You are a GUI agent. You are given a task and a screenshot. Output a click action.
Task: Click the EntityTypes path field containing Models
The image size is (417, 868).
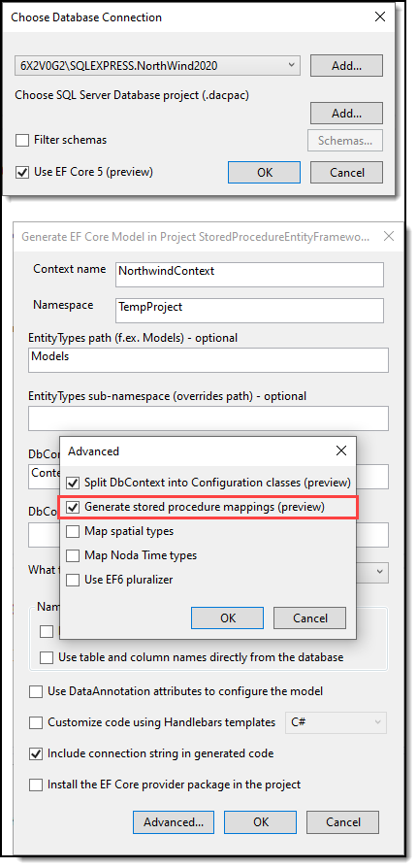click(x=208, y=360)
